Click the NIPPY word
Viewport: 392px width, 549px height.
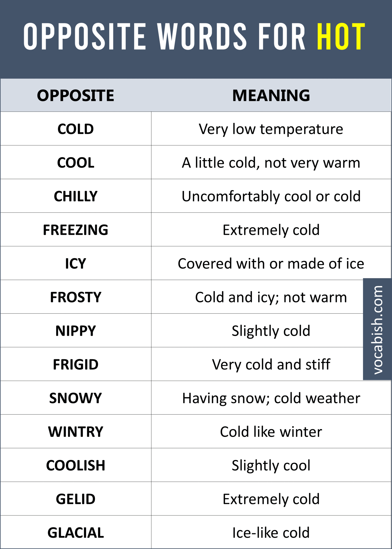pos(76,331)
